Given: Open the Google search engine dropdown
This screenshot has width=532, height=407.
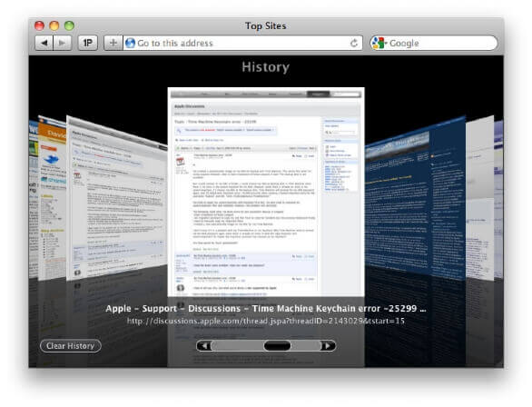Looking at the screenshot, I should (379, 43).
